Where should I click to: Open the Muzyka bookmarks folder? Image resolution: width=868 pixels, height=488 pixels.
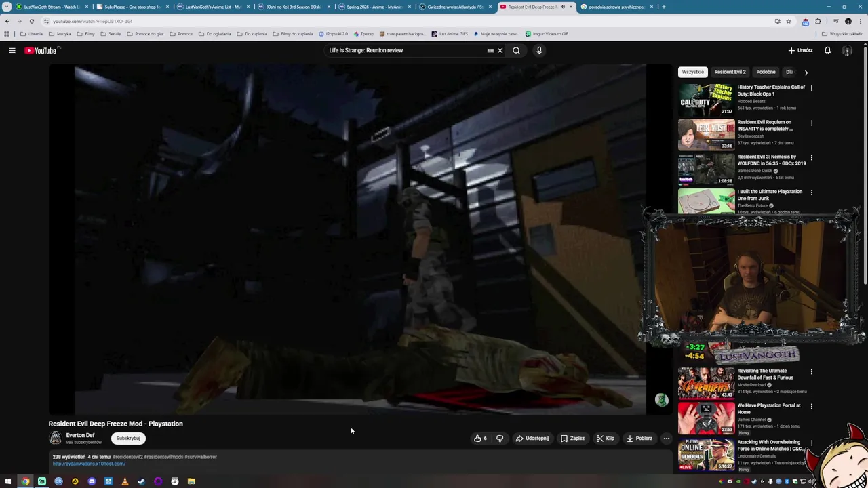[60, 34]
